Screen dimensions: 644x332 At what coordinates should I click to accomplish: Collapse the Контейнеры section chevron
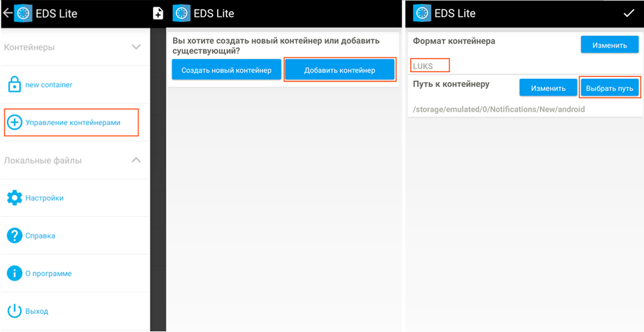point(136,47)
